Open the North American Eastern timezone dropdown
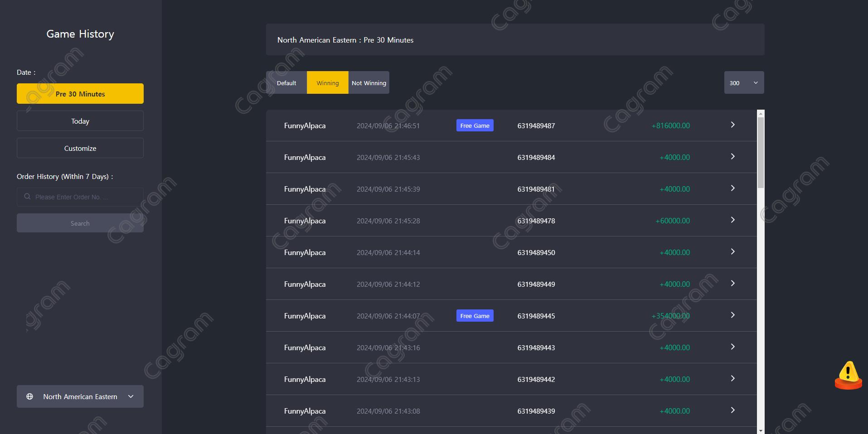The height and width of the screenshot is (434, 868). coord(80,396)
